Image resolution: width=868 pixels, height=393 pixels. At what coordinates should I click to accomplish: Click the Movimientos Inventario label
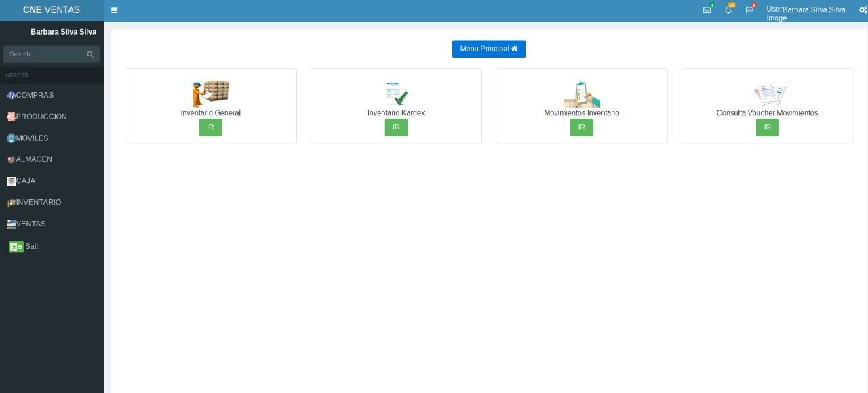click(x=582, y=113)
